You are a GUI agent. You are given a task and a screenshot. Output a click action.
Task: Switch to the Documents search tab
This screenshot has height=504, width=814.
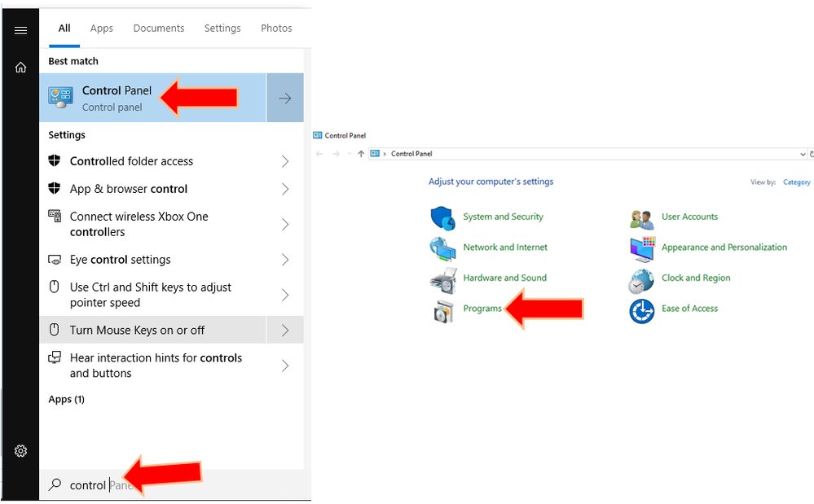(158, 28)
